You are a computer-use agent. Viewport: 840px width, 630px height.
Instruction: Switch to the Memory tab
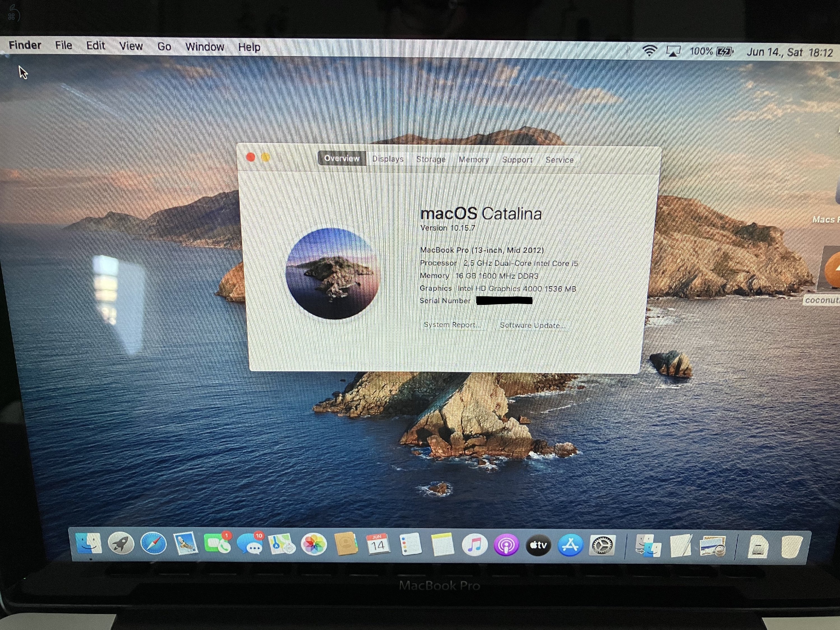(474, 160)
